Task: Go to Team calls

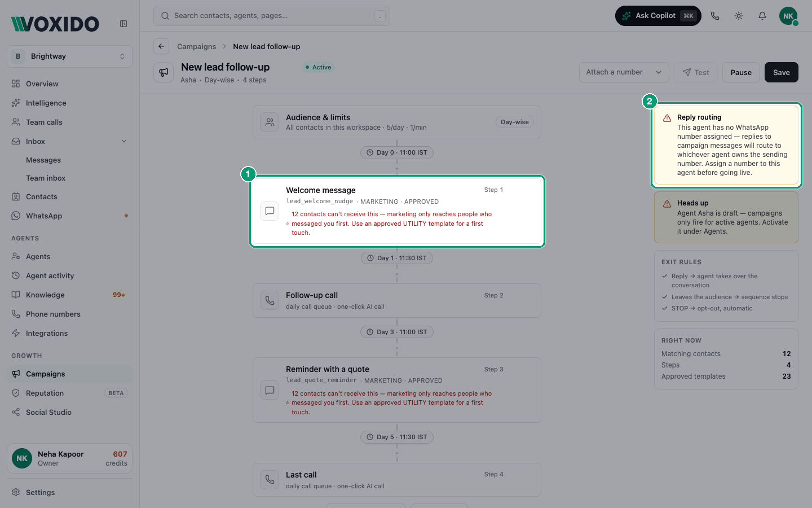Action: pyautogui.click(x=69, y=122)
